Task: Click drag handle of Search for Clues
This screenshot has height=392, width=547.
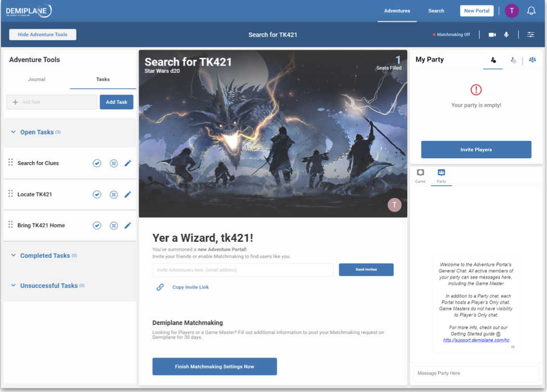Action: (10, 162)
